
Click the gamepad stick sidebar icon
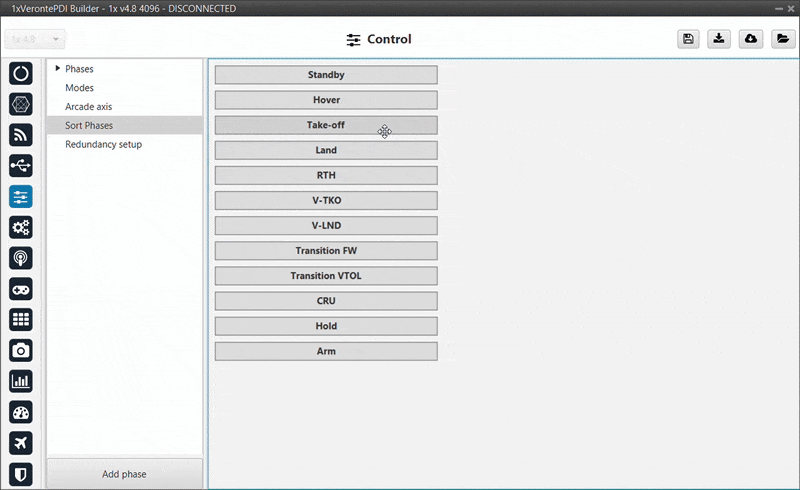(x=21, y=289)
